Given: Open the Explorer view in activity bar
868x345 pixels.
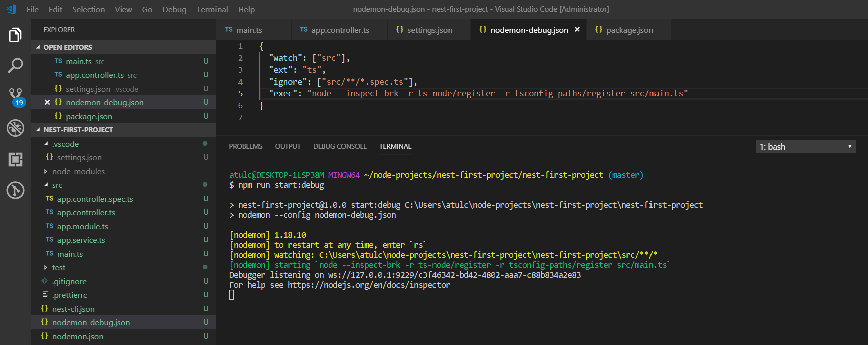Looking at the screenshot, I should click(x=15, y=35).
